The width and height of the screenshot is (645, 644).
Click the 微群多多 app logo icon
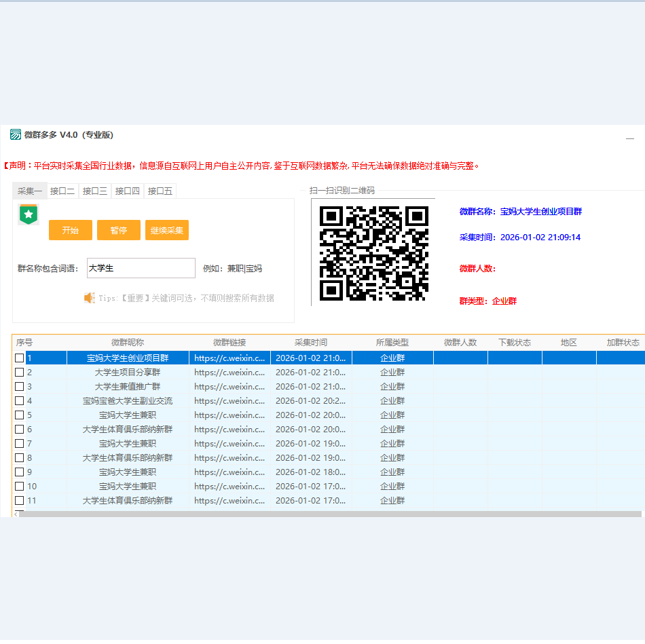click(16, 134)
